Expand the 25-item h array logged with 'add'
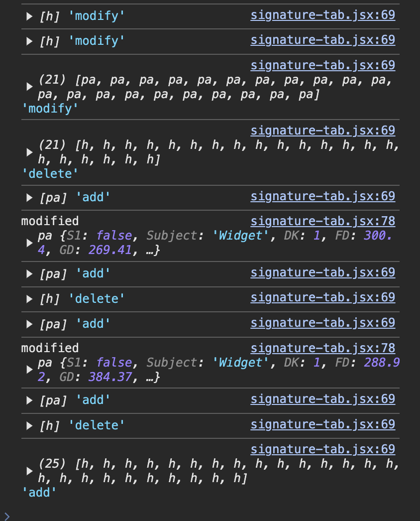The height and width of the screenshot is (521, 420). [x=29, y=471]
